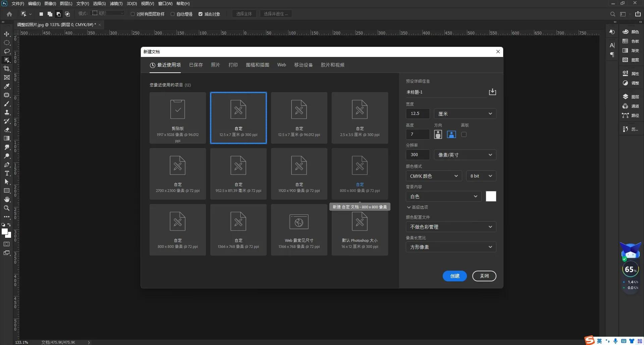Switch to the 照片 tab
The image size is (644, 345).
point(215,65)
